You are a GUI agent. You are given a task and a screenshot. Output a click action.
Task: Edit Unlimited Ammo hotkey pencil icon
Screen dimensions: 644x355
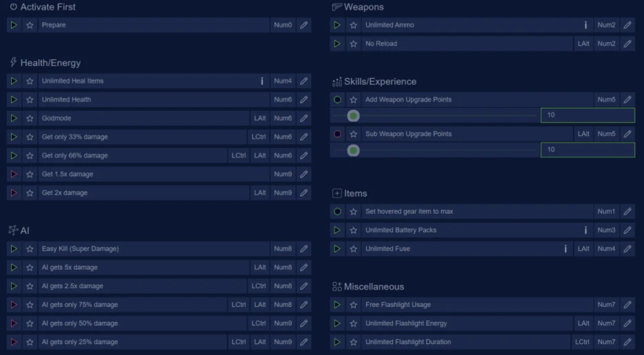click(627, 25)
